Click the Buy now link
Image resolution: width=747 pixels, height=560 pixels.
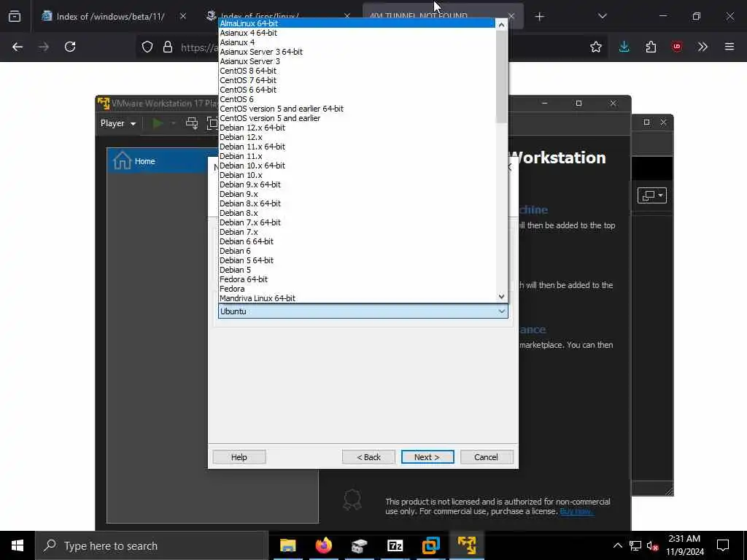click(x=576, y=511)
